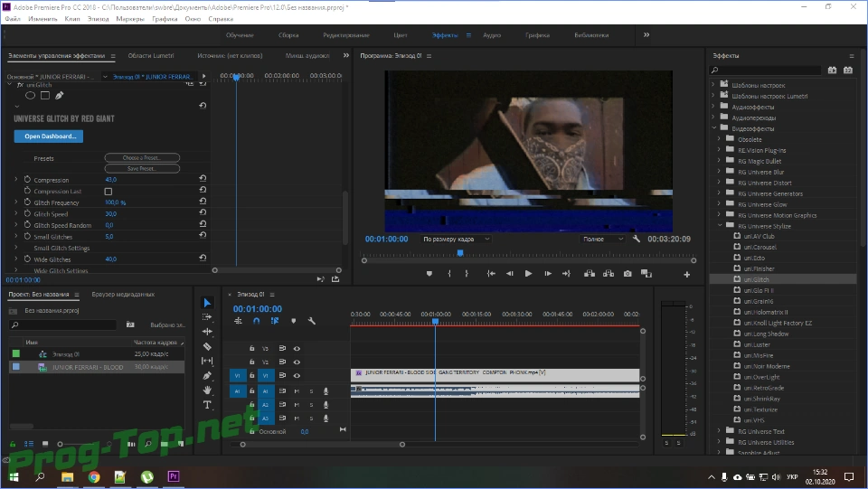
Task: Open the zoom level dropdown in Program monitor
Action: (x=456, y=239)
